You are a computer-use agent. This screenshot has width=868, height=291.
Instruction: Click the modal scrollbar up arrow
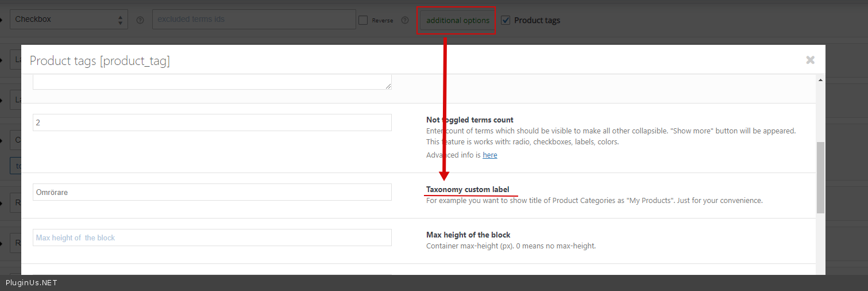point(820,80)
